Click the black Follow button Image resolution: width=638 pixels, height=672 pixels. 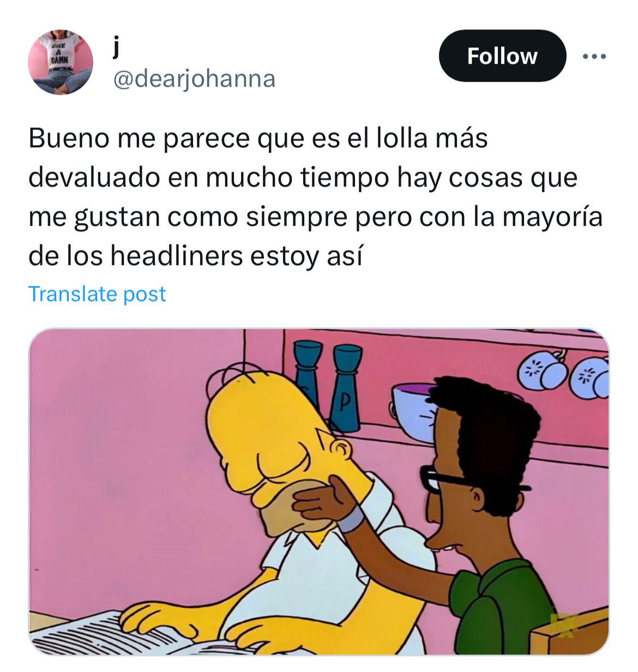502,56
